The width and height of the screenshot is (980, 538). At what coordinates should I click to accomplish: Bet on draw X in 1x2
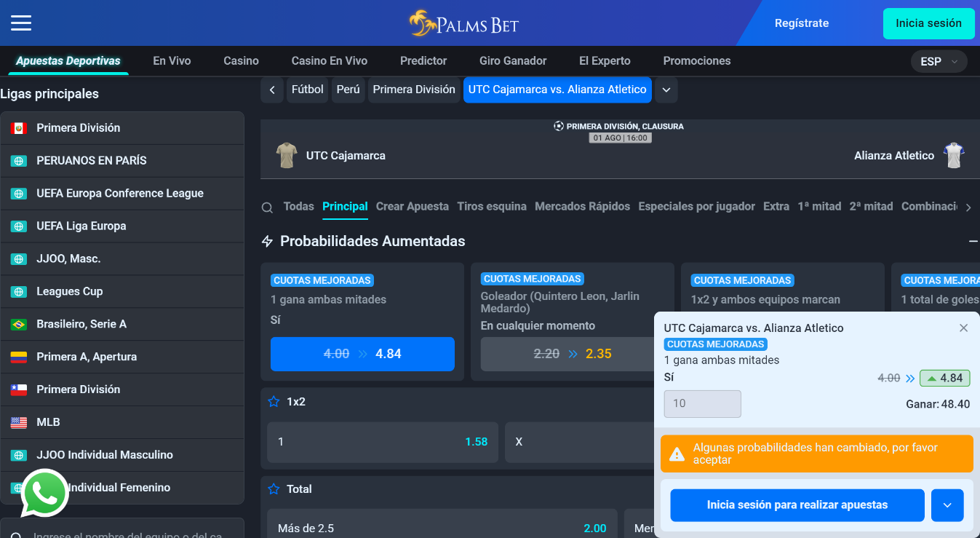click(x=580, y=442)
